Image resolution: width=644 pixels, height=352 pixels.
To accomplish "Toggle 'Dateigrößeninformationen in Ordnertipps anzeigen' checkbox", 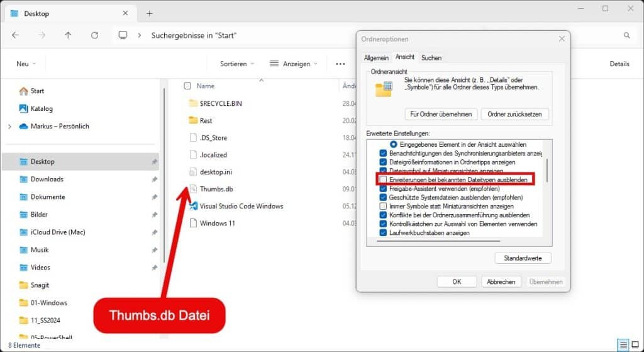I will [x=383, y=162].
